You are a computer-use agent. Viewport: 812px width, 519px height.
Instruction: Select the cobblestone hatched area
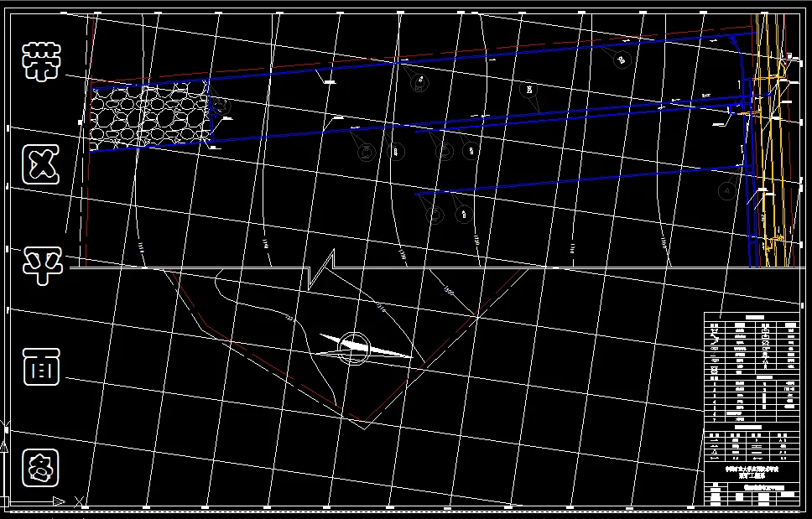pyautogui.click(x=149, y=115)
